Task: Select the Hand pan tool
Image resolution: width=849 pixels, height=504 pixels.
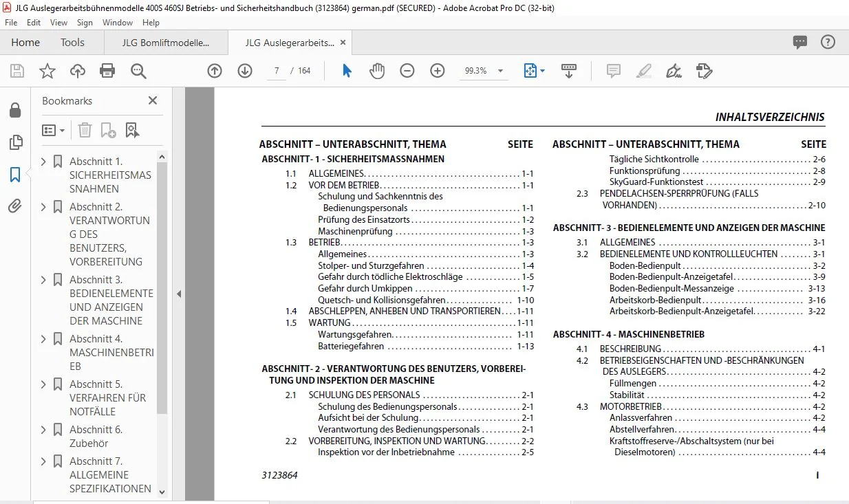Action: coord(377,70)
